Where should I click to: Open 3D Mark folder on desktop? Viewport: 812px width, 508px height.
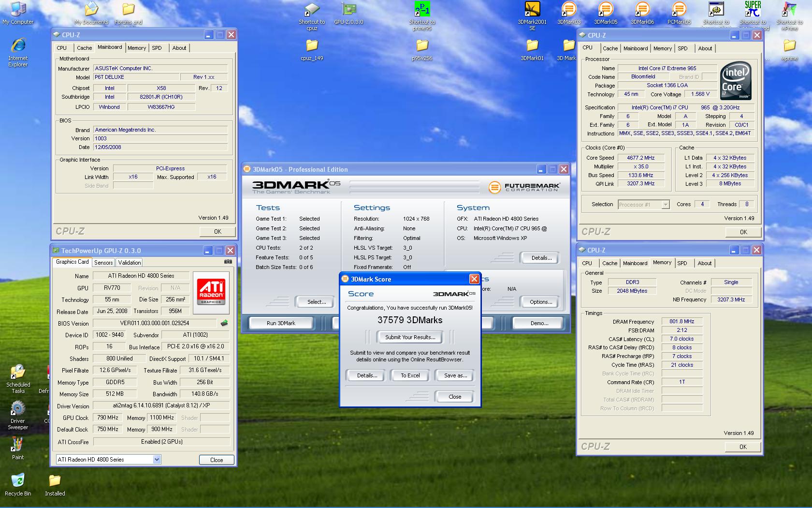click(566, 50)
